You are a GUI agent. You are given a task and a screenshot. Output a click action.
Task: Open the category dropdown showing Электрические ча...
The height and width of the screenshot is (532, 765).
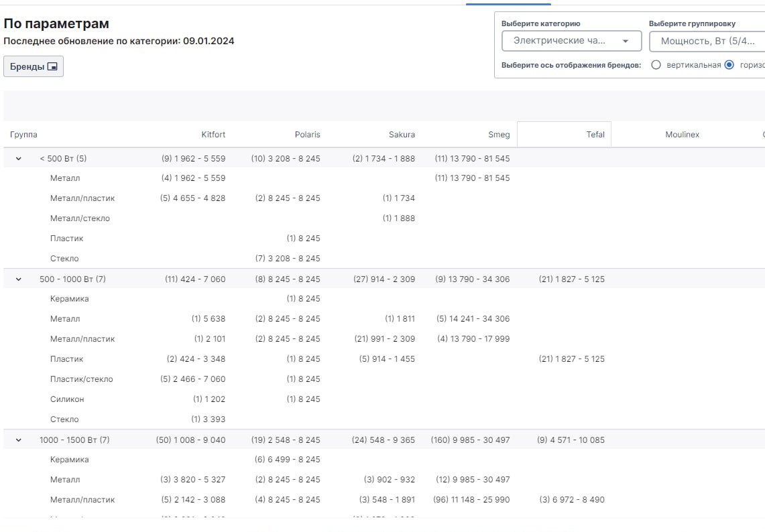pyautogui.click(x=571, y=41)
